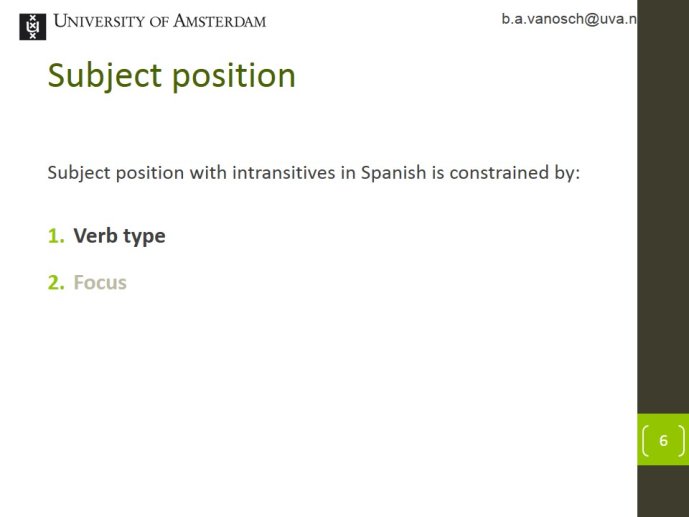The image size is (689, 517).
Task: Click the left bracket of the page number
Action: [645, 440]
